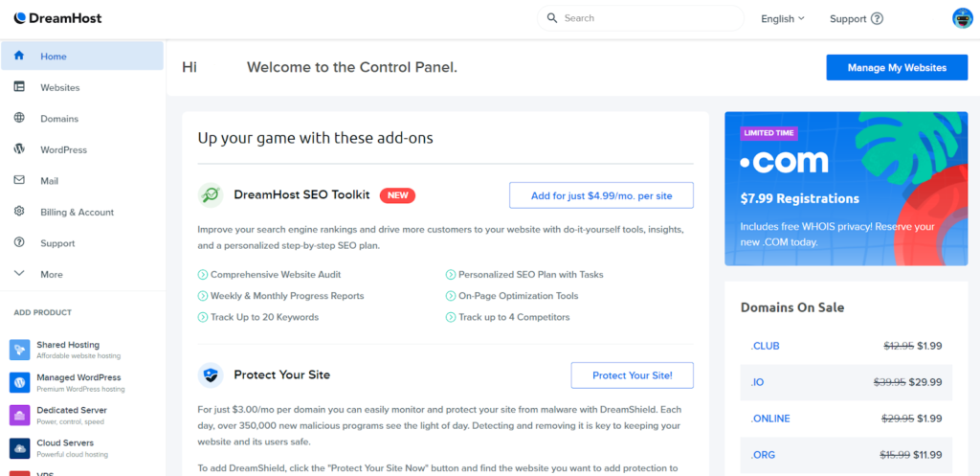Screen dimensions: 980x476
Task: Open the Cloud Servers product icon
Action: click(x=20, y=448)
